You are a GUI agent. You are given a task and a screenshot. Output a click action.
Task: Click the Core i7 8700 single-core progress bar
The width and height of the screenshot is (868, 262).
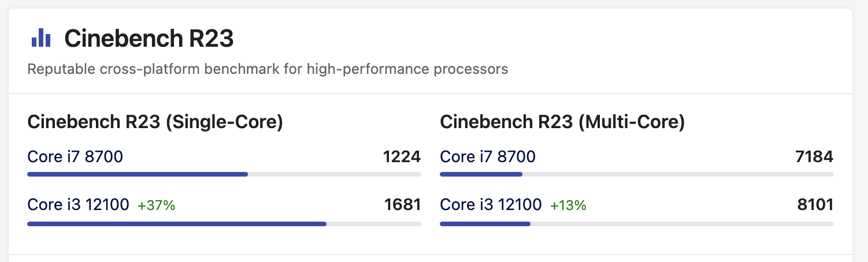[224, 174]
